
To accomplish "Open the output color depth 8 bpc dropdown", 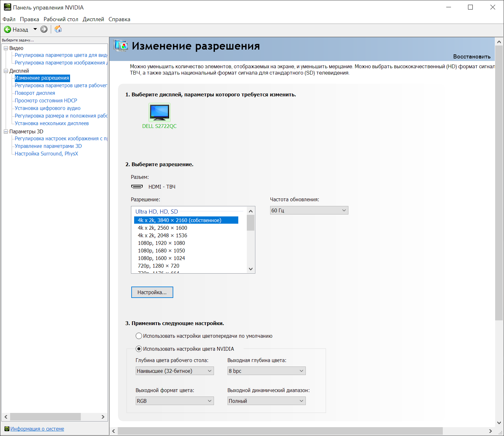I will click(x=266, y=371).
